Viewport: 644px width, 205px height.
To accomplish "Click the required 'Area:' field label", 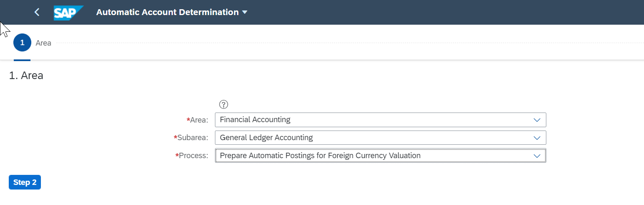I will click(x=197, y=120).
